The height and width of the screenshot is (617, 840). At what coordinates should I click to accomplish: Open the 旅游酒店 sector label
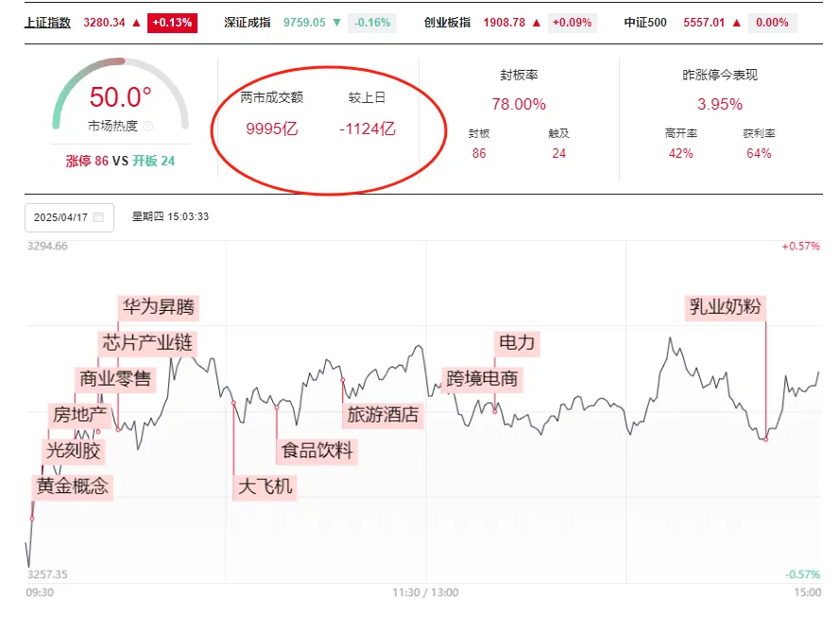tap(382, 414)
